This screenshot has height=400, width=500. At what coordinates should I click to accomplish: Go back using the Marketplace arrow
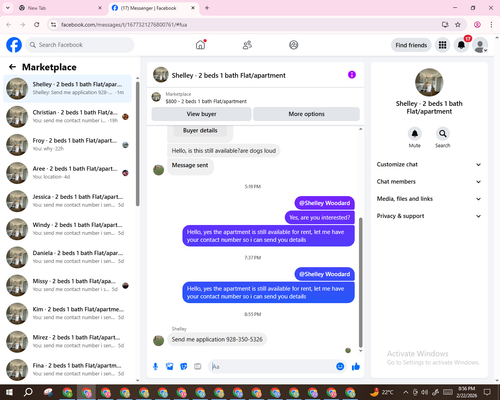(12, 67)
